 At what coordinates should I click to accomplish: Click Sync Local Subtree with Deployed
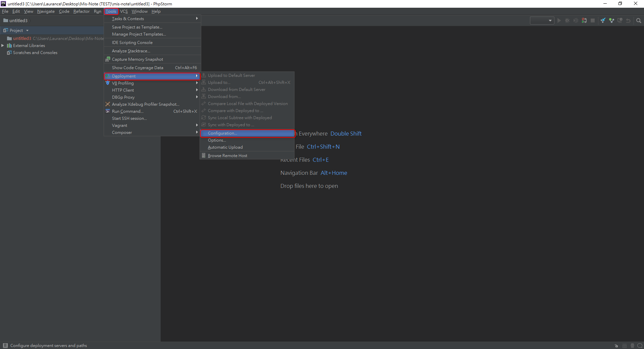pyautogui.click(x=247, y=118)
